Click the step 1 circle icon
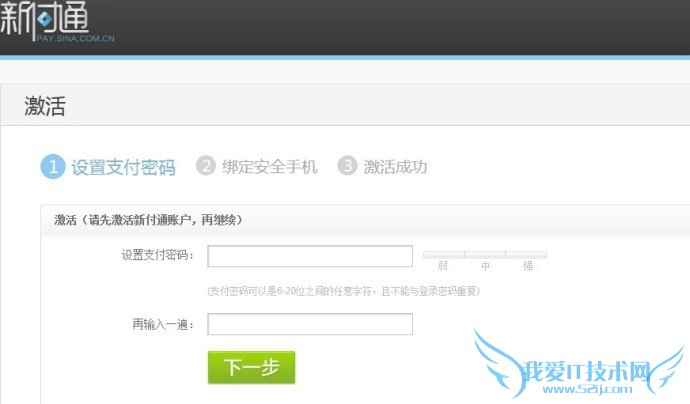690x404 pixels. pyautogui.click(x=53, y=167)
